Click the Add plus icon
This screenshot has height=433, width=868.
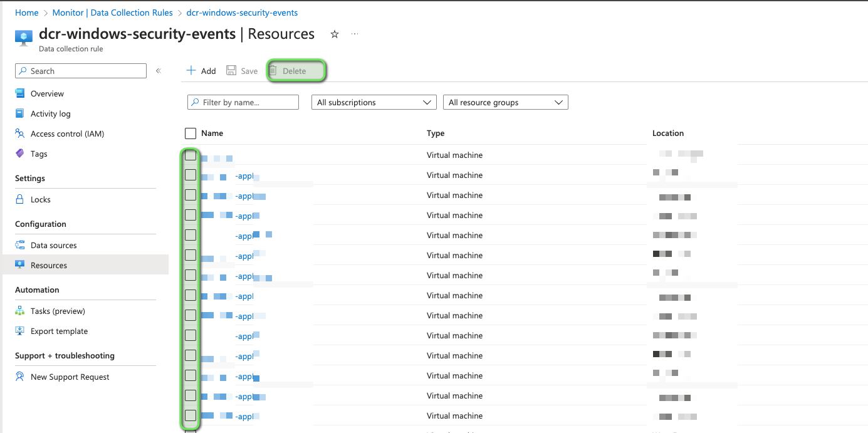click(x=191, y=71)
